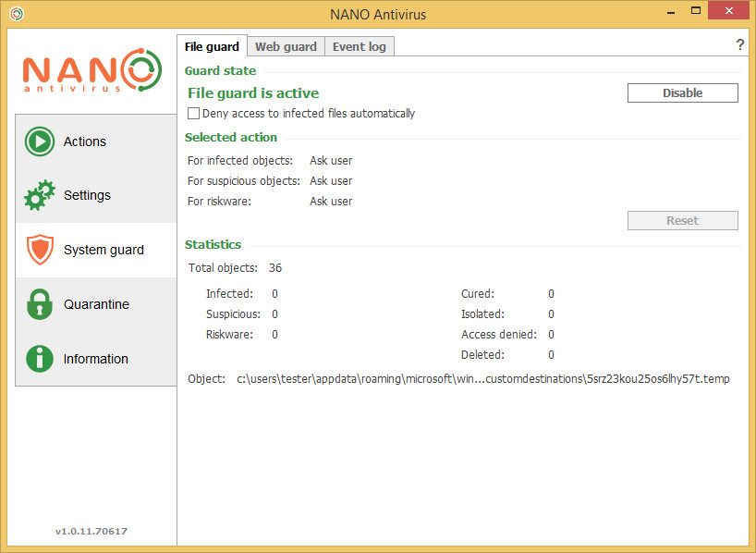Click the Settings gears icon
The image size is (756, 553).
tap(40, 195)
